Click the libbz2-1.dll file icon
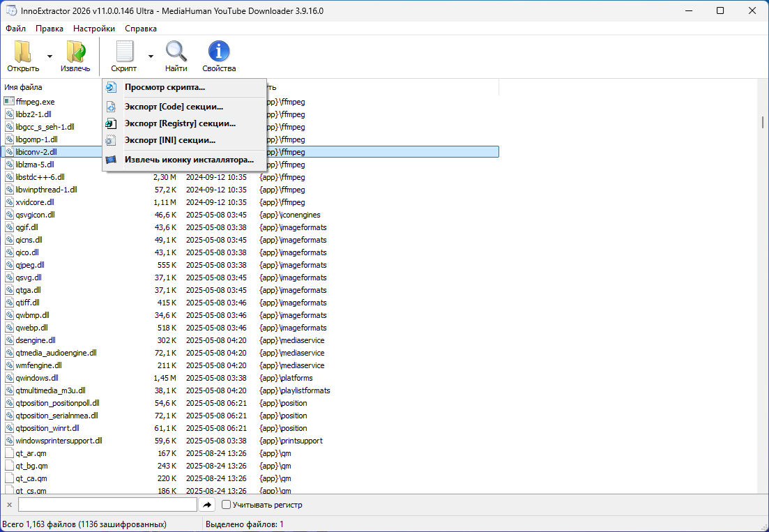 tap(9, 114)
